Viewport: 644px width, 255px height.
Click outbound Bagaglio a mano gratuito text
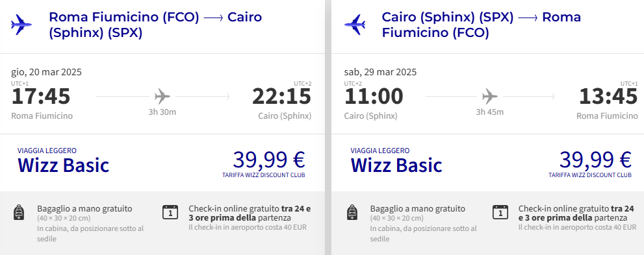tap(84, 209)
